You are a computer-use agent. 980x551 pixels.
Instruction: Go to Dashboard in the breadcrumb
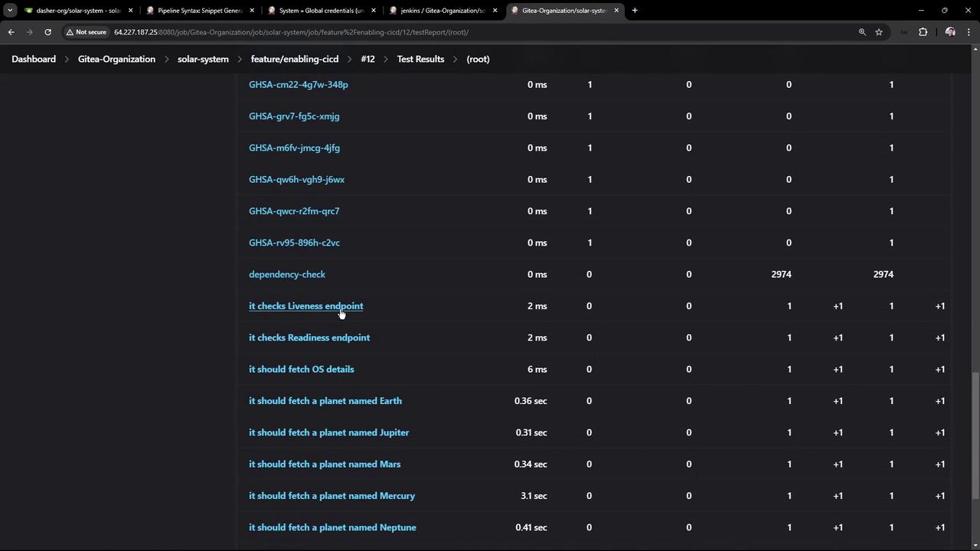pos(34,59)
